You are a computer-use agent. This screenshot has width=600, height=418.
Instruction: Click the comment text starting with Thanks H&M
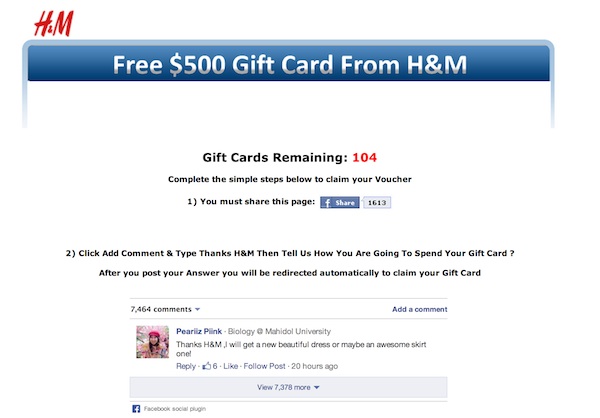click(301, 349)
